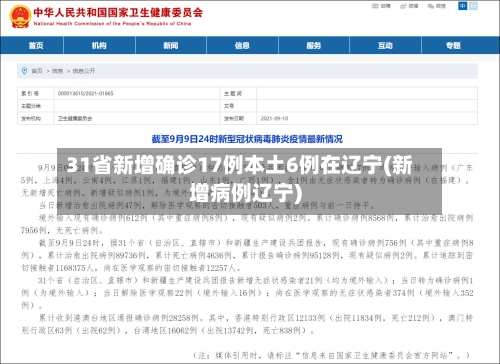Viewport: 500px width, 364px height.
Task: Click the 索引号 table label
Action: click(30, 93)
